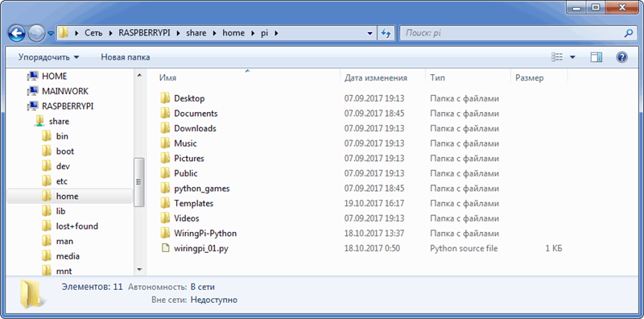
Task: Open the Упорядочить menu
Action: tap(48, 57)
